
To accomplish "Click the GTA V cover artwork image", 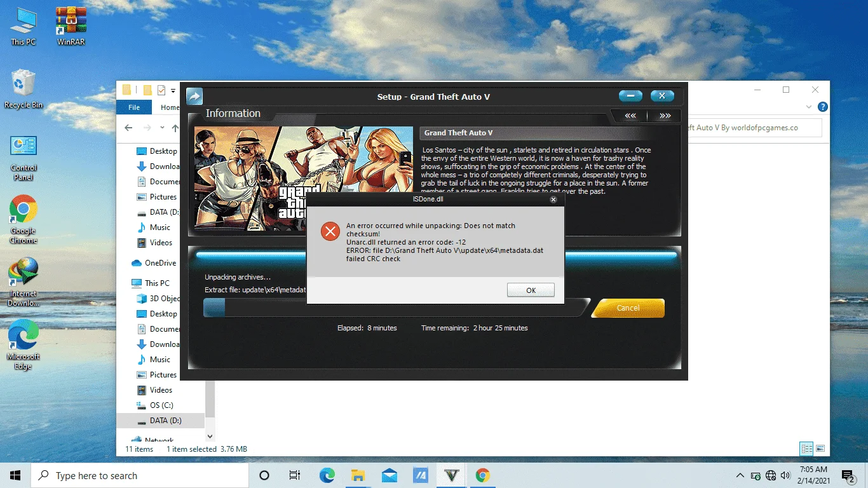I will (x=303, y=179).
